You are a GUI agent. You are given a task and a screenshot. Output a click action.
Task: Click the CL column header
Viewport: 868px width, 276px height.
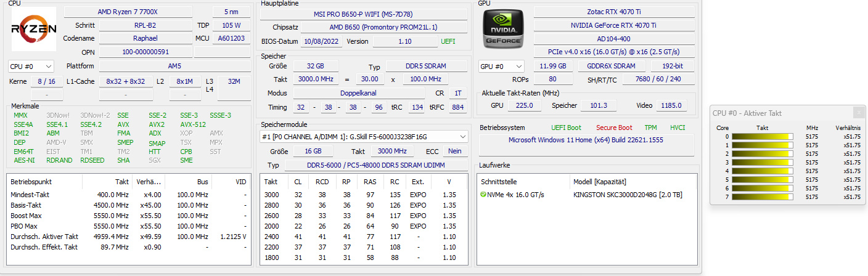point(298,182)
